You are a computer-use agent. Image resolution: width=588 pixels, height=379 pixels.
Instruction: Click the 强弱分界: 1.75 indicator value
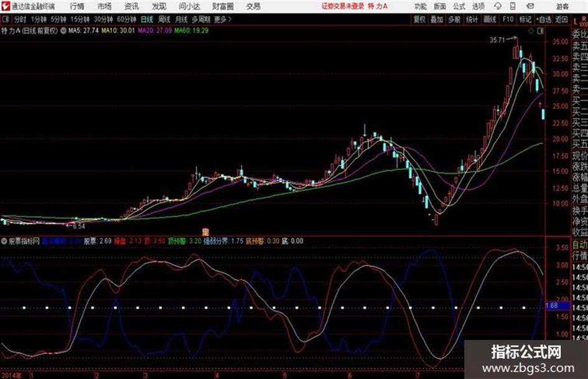pos(223,241)
